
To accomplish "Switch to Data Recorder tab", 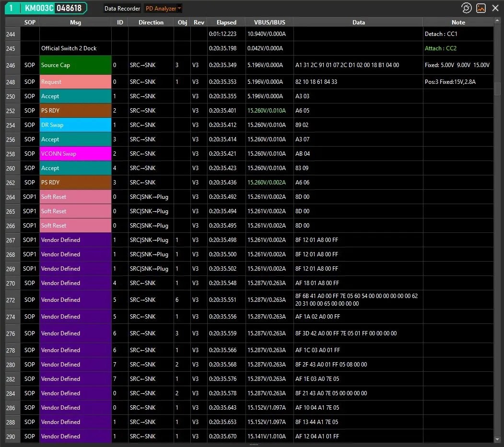I will (x=122, y=9).
